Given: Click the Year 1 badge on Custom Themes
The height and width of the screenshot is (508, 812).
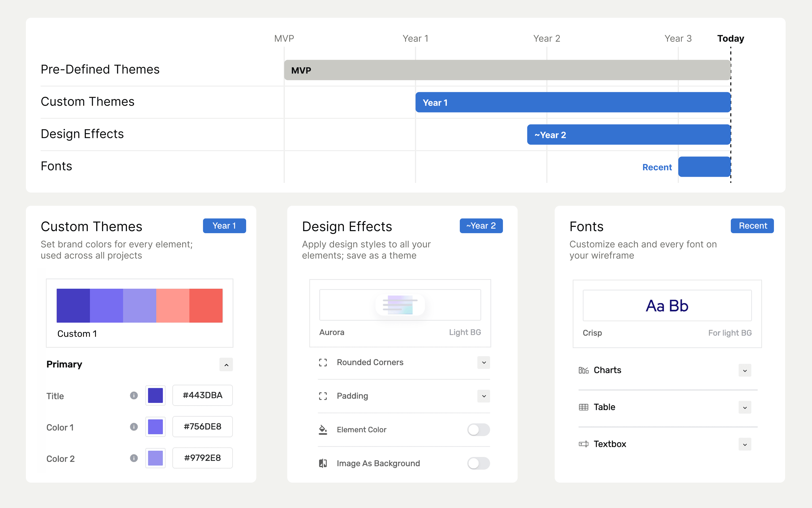Looking at the screenshot, I should pyautogui.click(x=224, y=226).
